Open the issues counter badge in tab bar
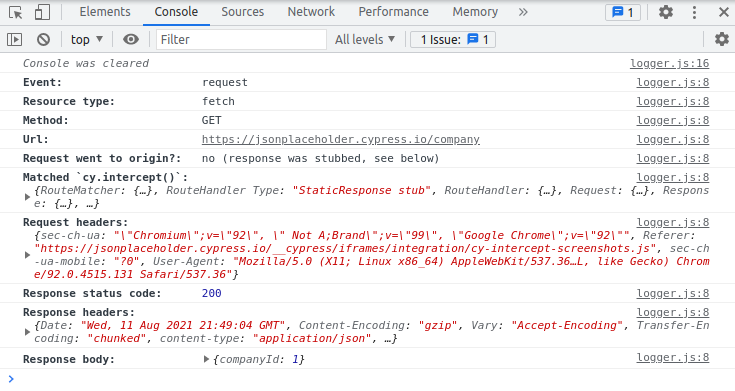Image resolution: width=735 pixels, height=391 pixels. tap(623, 12)
